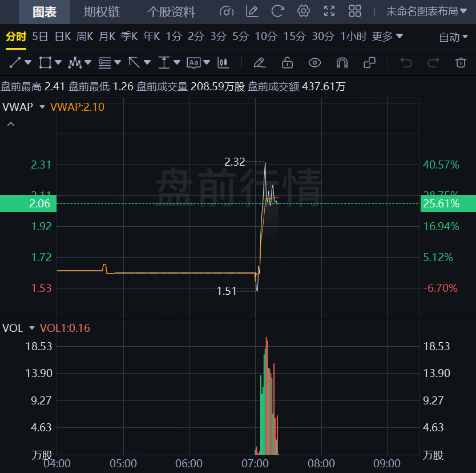Toggle the drawing lock icon
This screenshot has height=473, width=476.
[287, 62]
